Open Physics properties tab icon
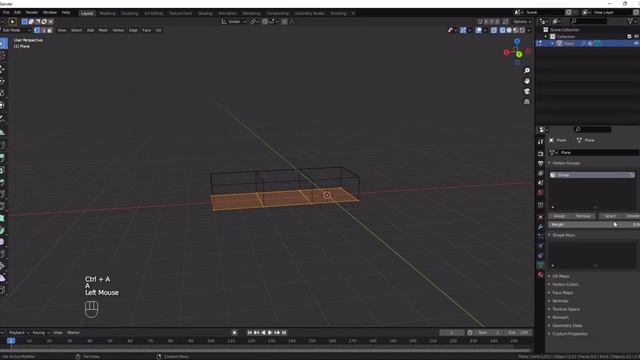The image size is (640, 360). tap(540, 246)
